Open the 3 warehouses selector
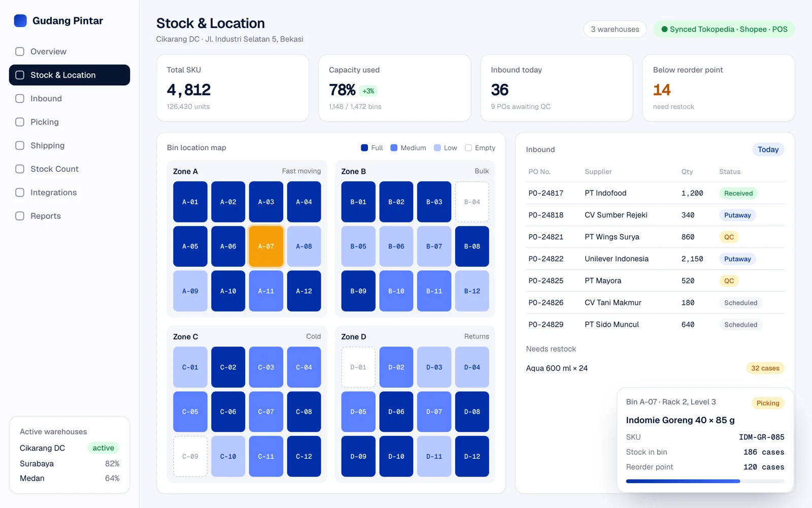This screenshot has width=812, height=508. click(615, 29)
